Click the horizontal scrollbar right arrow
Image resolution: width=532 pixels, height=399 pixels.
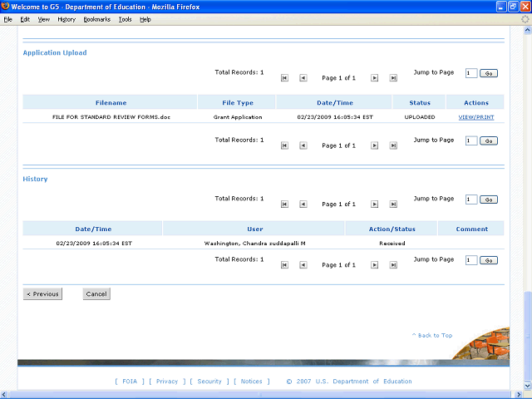point(519,395)
